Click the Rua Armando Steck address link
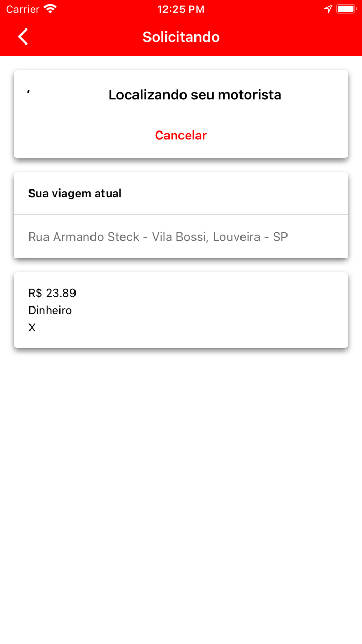Image resolution: width=362 pixels, height=644 pixels. tap(158, 237)
